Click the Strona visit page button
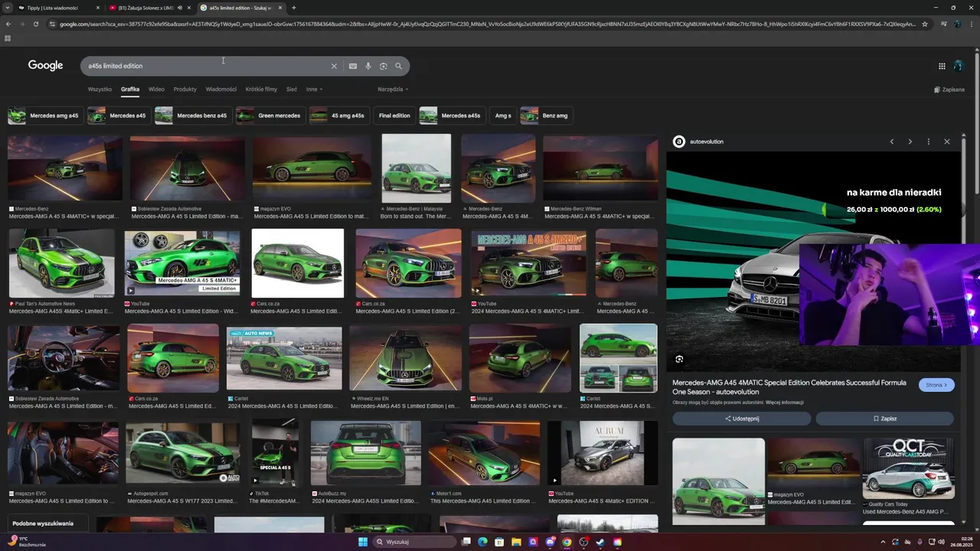The image size is (980, 551). pyautogui.click(x=936, y=385)
